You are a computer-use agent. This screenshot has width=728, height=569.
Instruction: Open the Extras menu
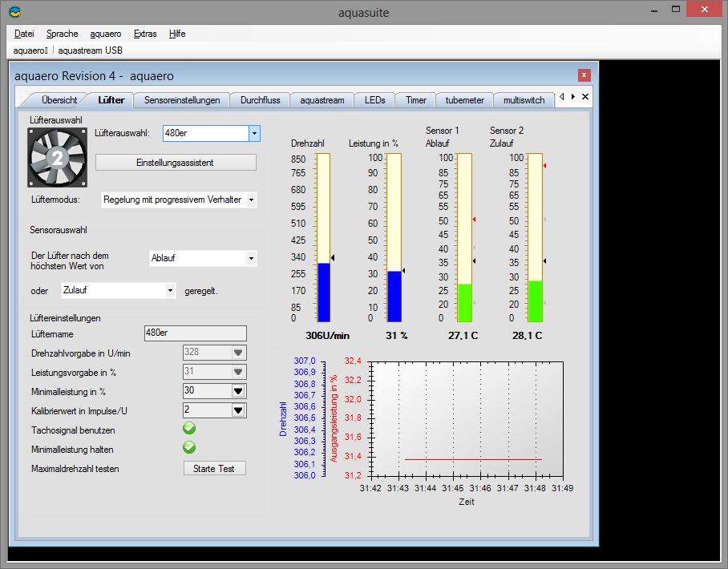pos(145,34)
